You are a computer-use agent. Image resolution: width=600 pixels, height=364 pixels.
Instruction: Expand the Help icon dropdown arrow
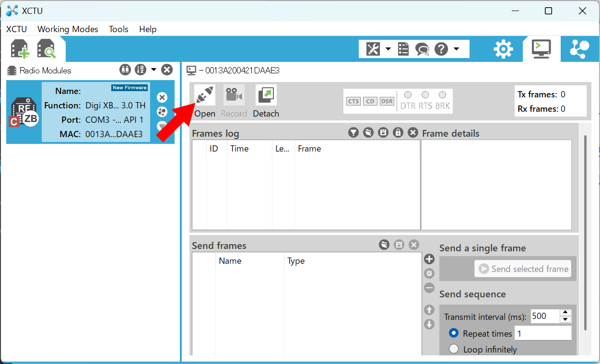456,49
